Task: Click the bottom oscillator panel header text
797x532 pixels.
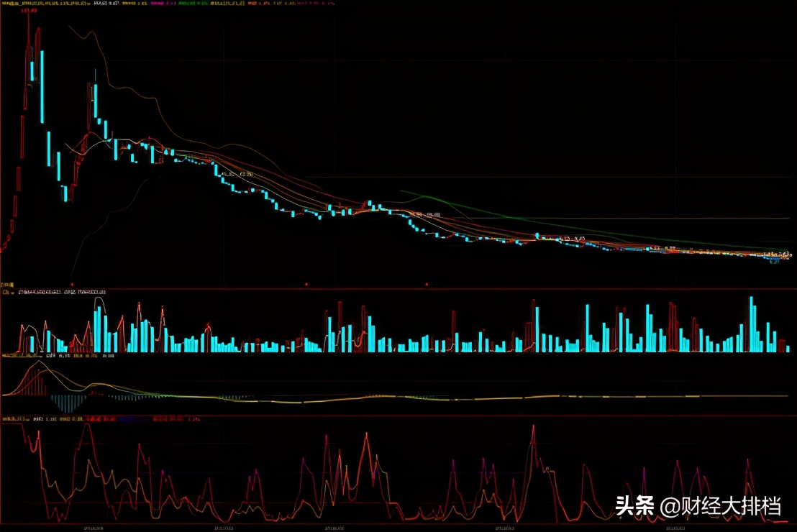Action: 101,419
